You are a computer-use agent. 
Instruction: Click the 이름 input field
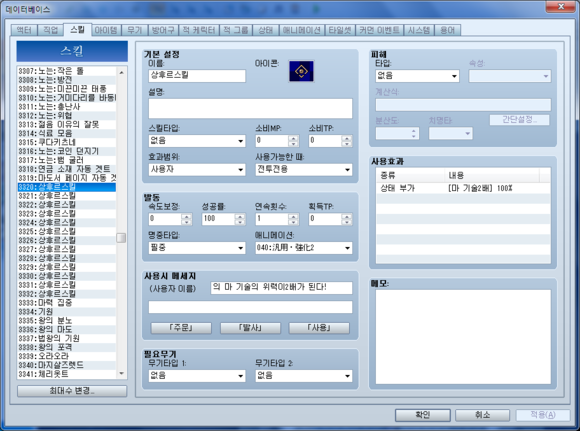click(197, 75)
